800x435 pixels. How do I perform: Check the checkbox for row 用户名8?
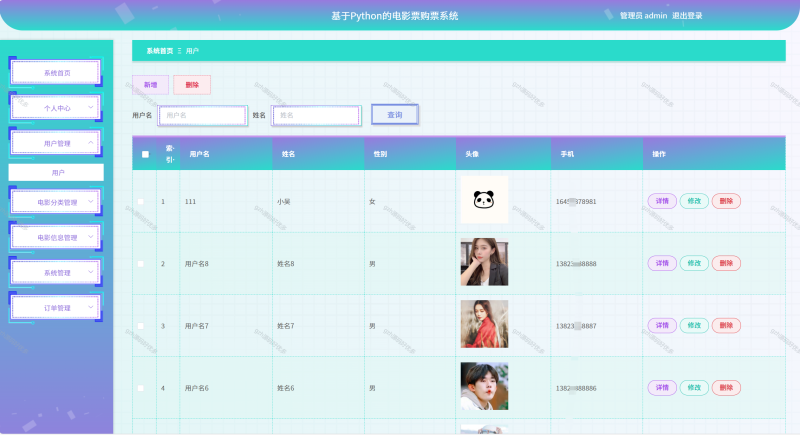point(141,264)
